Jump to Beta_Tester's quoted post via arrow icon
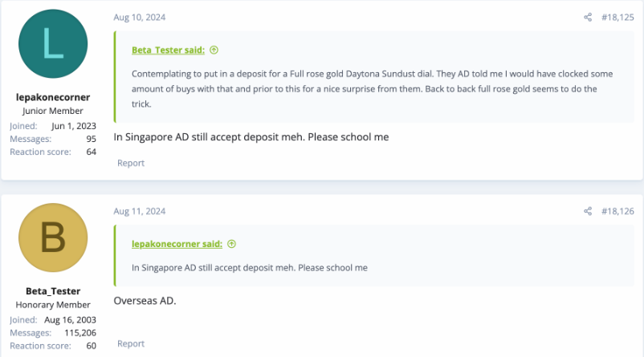 (214, 50)
